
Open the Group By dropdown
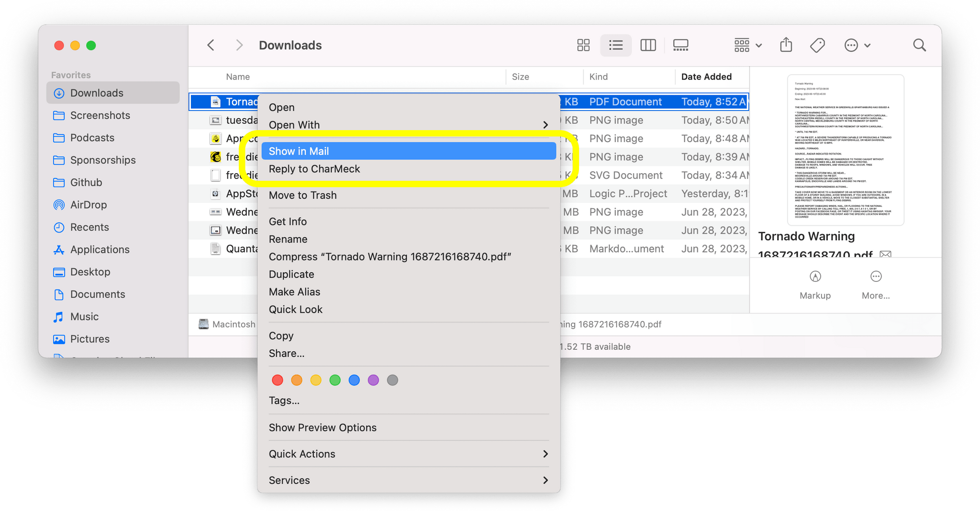tap(748, 45)
